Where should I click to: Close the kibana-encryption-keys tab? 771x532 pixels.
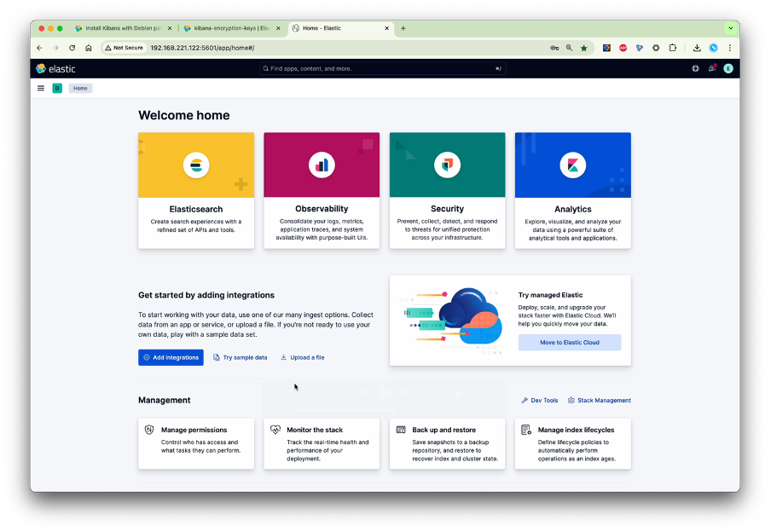[x=278, y=28]
